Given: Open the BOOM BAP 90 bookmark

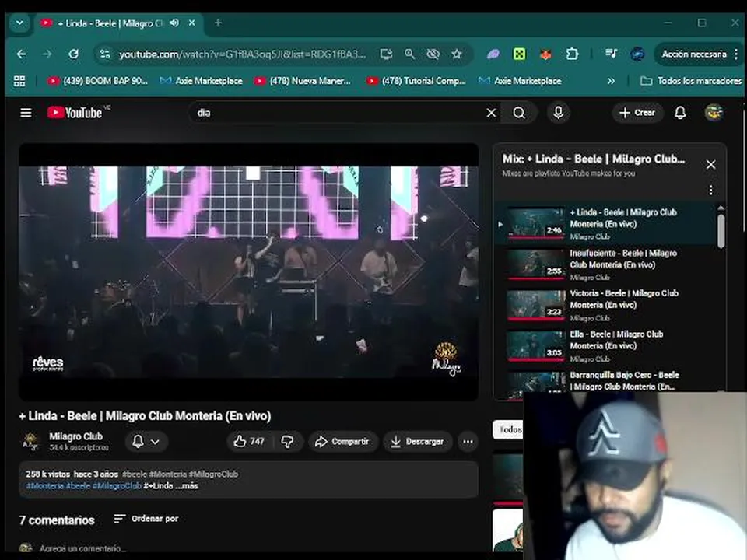Looking at the screenshot, I should [98, 81].
